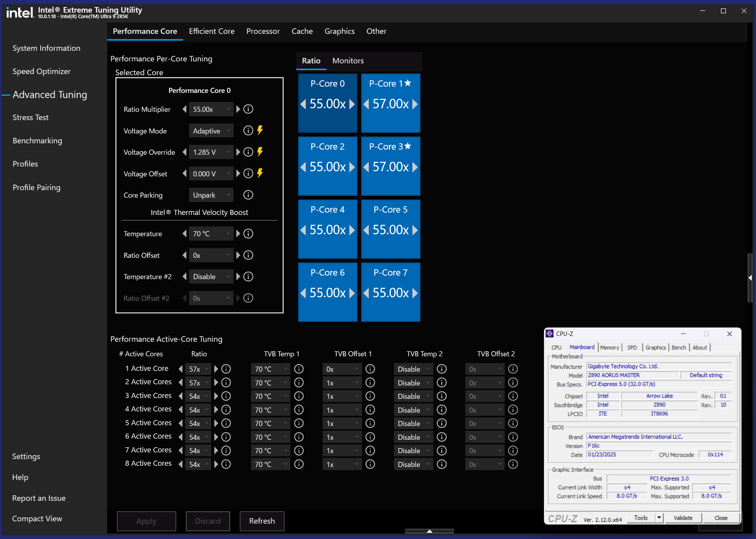This screenshot has width=756, height=539.
Task: Show info for 3 Active Cores ratio
Action: 226,396
